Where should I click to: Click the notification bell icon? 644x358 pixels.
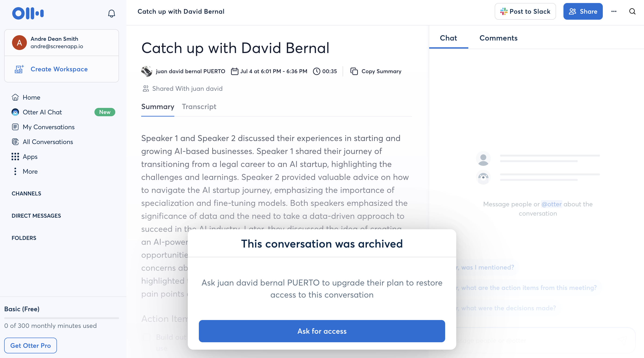(112, 13)
